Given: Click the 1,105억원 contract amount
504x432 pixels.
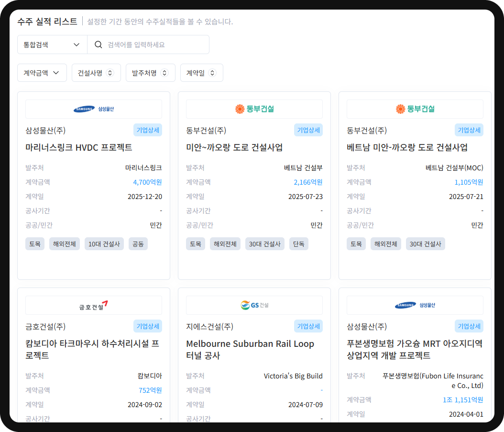Looking at the screenshot, I should click(469, 182).
